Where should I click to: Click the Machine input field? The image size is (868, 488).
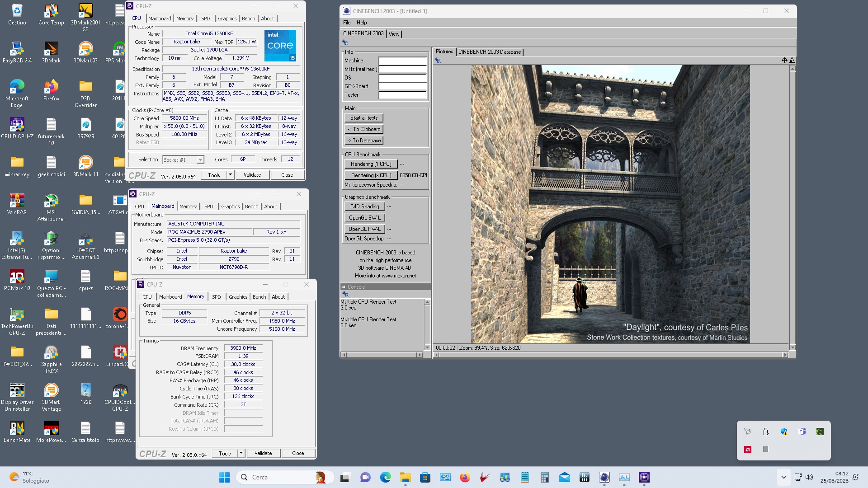coord(402,61)
